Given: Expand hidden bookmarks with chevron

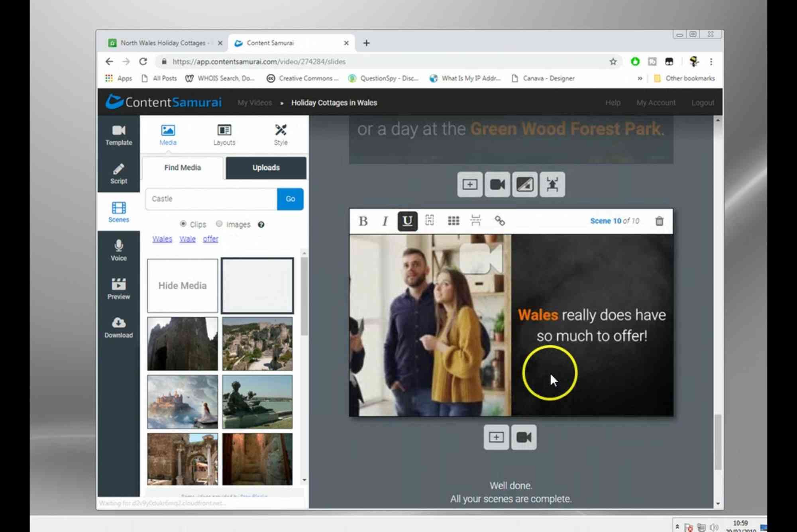Looking at the screenshot, I should coord(640,79).
